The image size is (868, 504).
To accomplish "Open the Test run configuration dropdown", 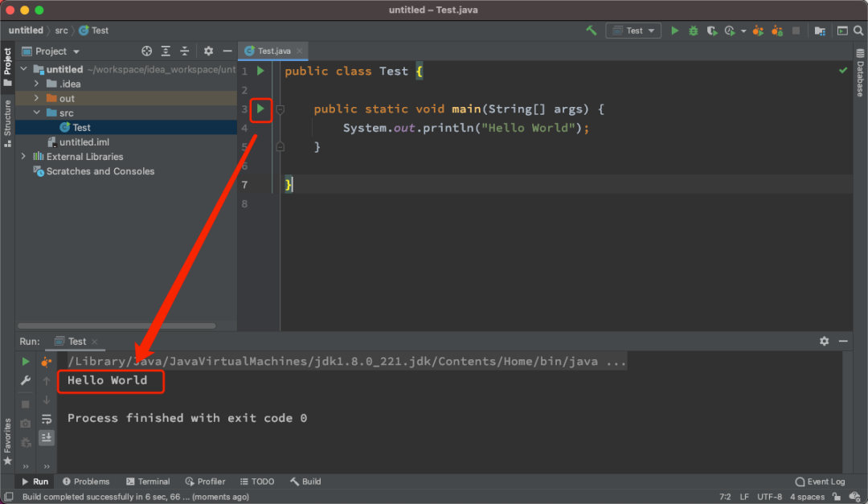I will tap(633, 31).
